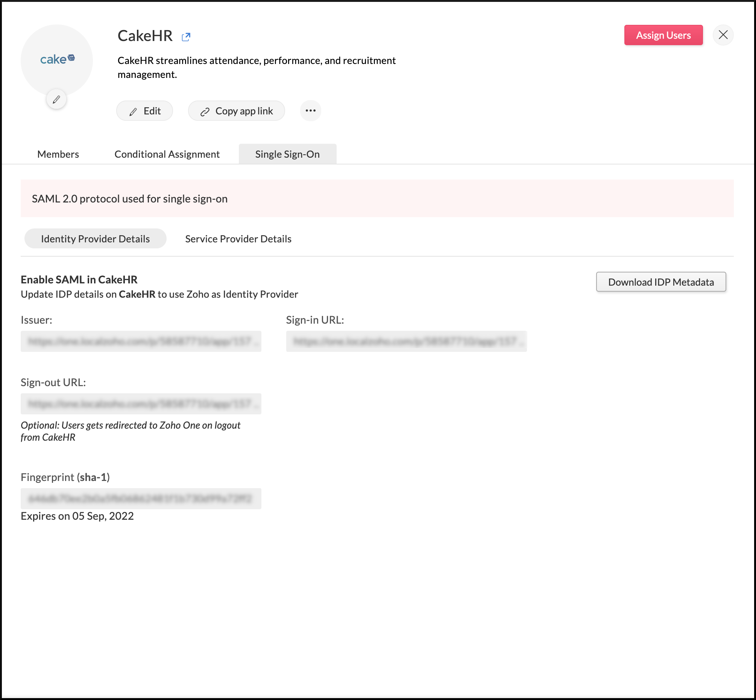Select the Sign-out URL field
Image resolution: width=756 pixels, height=700 pixels.
[x=140, y=404]
